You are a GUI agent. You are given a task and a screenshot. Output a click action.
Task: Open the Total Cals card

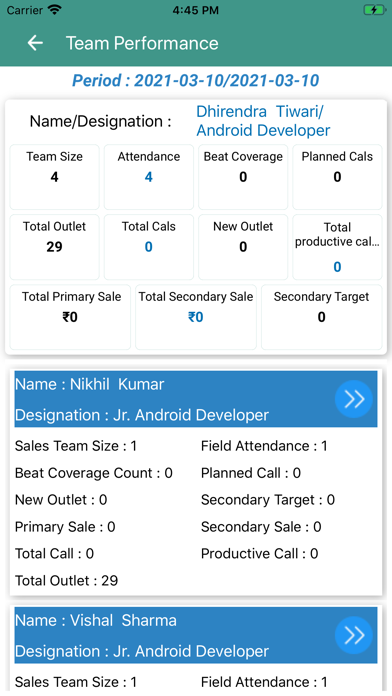tap(149, 247)
